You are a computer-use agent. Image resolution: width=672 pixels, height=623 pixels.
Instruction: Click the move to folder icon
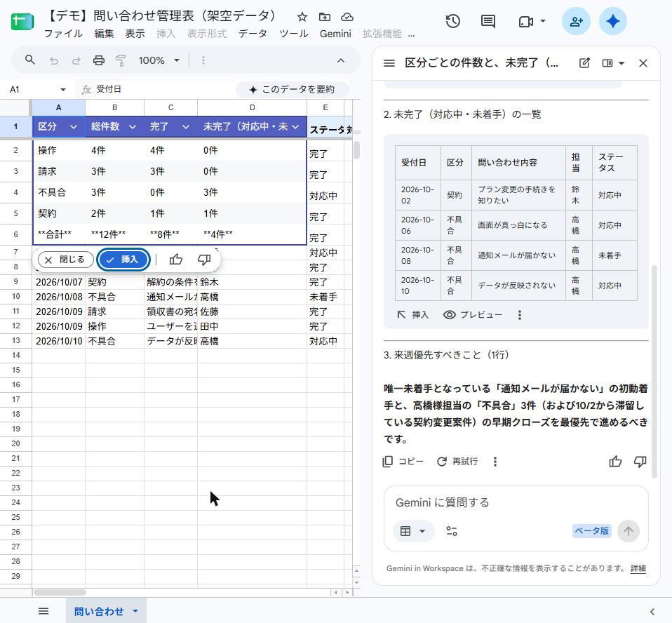point(325,17)
